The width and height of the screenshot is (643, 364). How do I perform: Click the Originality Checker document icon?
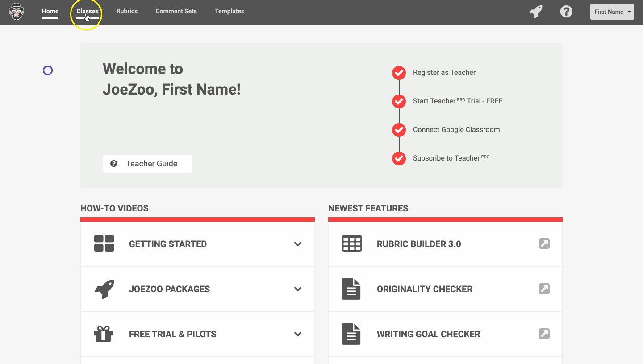coord(351,289)
